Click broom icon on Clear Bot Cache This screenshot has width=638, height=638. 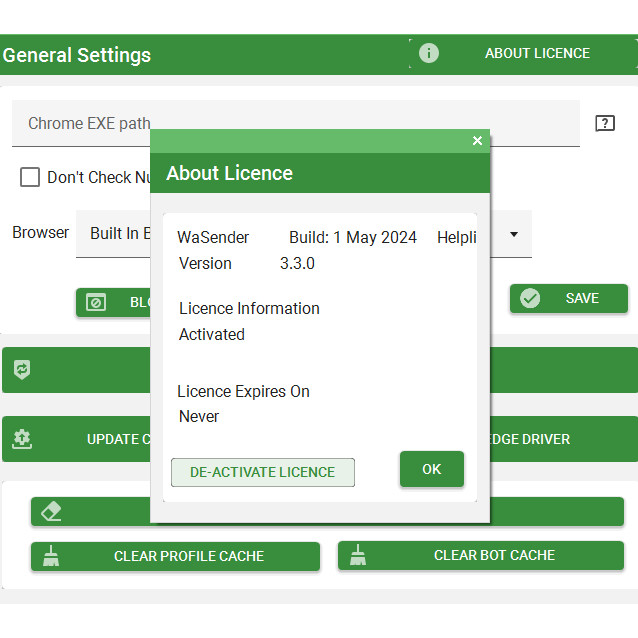click(x=357, y=555)
